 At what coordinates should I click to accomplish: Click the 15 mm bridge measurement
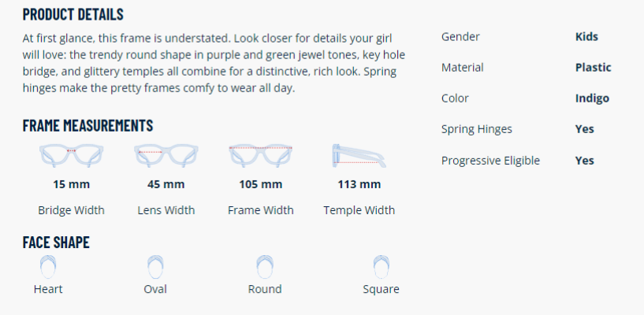click(x=71, y=184)
